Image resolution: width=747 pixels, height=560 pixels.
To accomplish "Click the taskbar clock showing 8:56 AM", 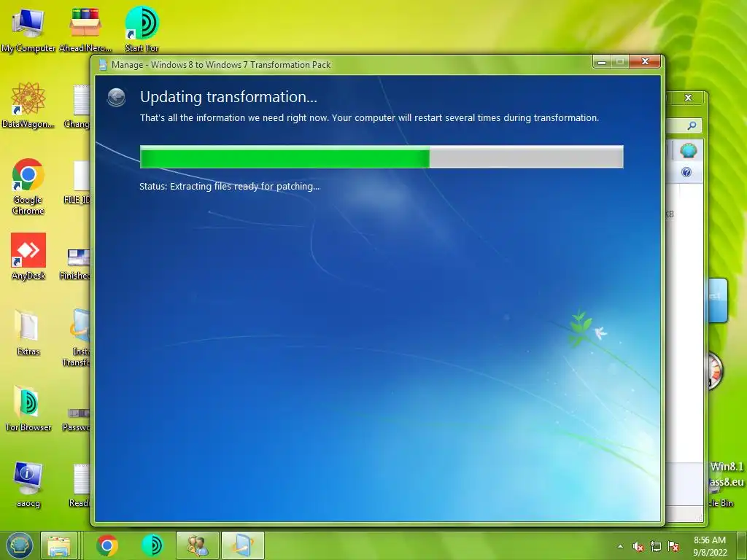I will 710,546.
